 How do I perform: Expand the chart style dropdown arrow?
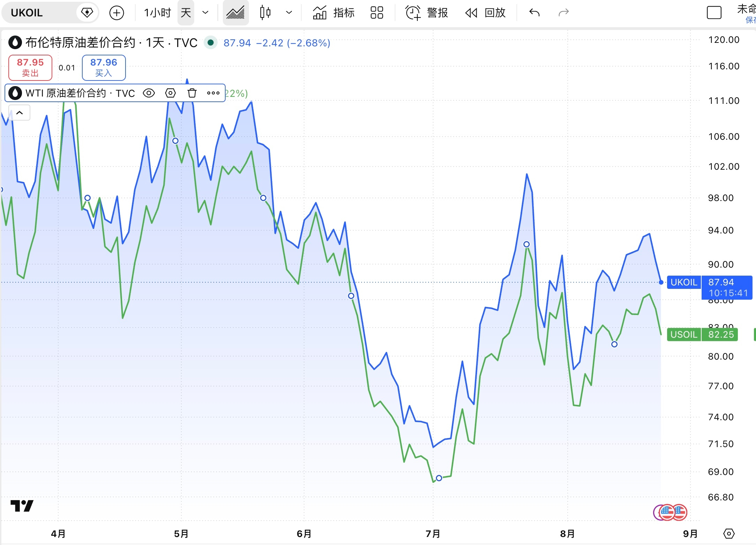tap(289, 13)
